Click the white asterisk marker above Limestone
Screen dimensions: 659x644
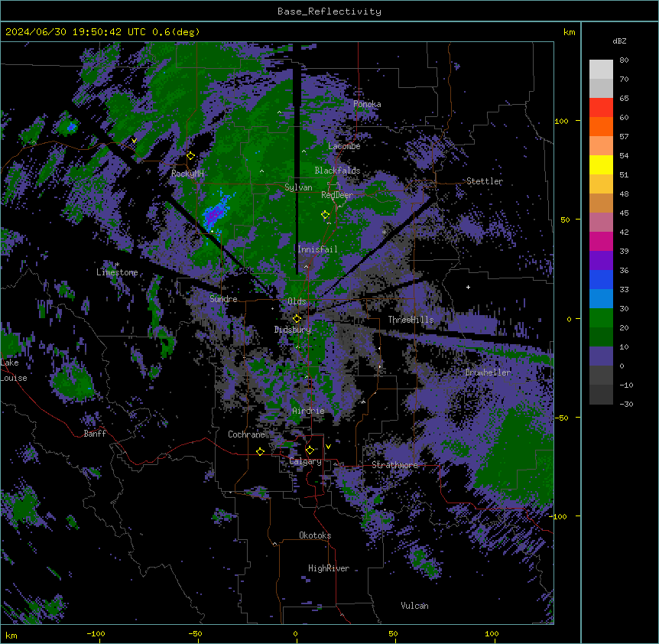[117, 265]
